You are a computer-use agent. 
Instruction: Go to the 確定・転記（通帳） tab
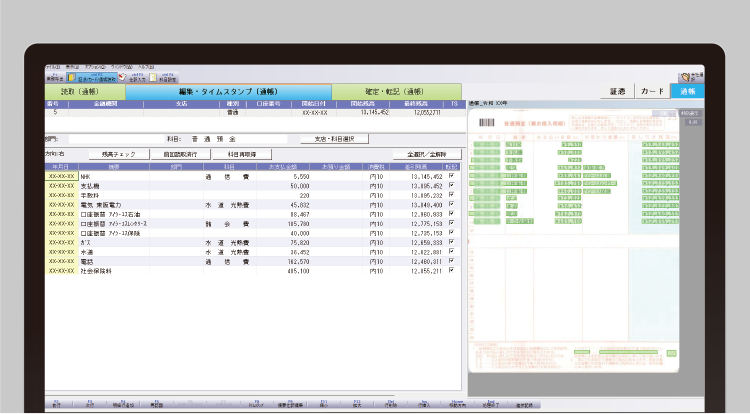pos(384,91)
